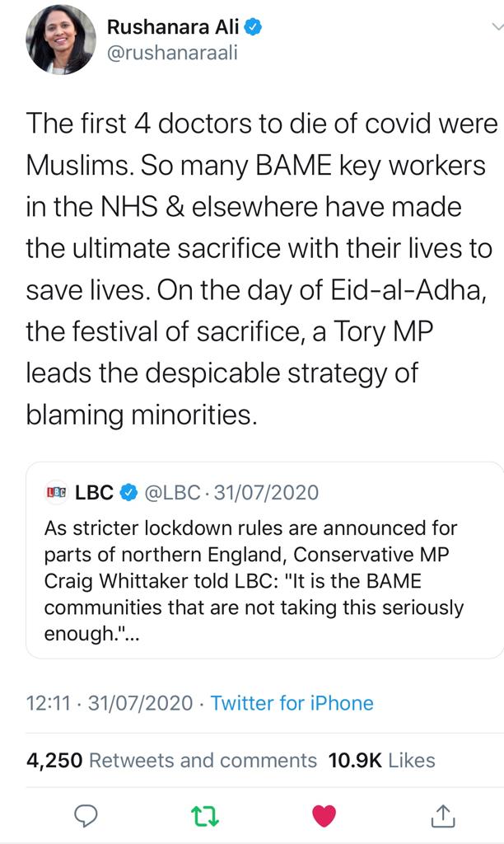The height and width of the screenshot is (844, 504).
Task: Open the quoted LBC tweet text
Action: [x=251, y=580]
